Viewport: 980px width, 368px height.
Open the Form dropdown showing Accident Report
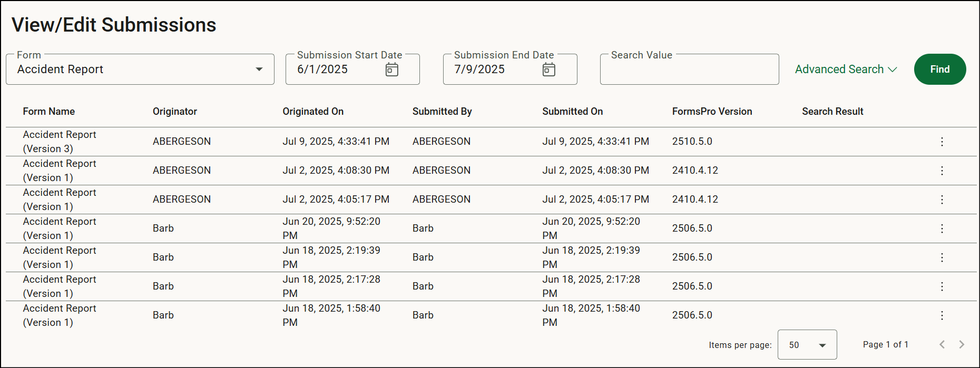pyautogui.click(x=140, y=69)
